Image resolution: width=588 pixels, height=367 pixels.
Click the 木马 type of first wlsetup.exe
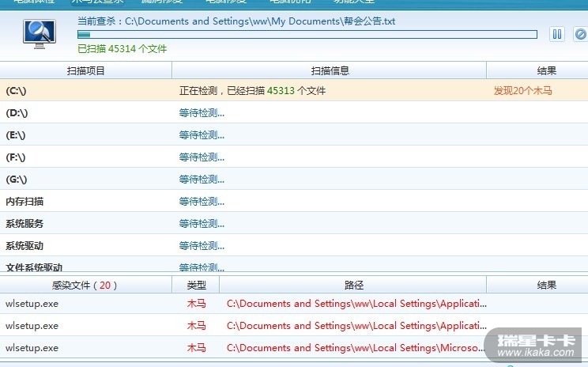pos(196,304)
